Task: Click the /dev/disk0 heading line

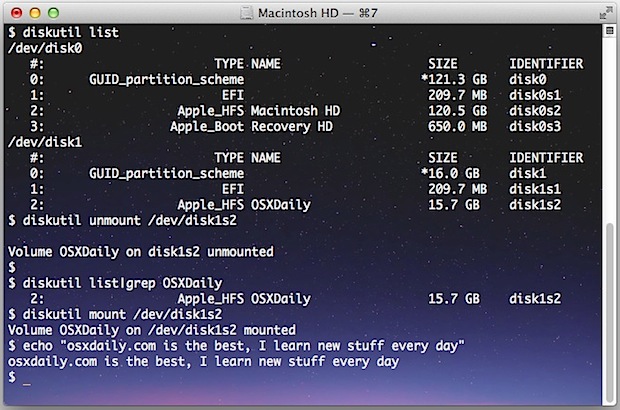Action: coord(45,48)
